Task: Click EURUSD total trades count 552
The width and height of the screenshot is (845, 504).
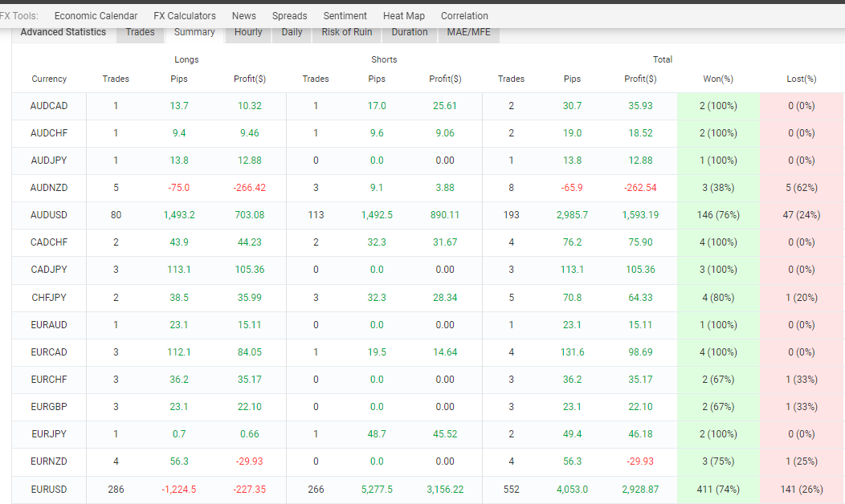Action: pos(511,490)
